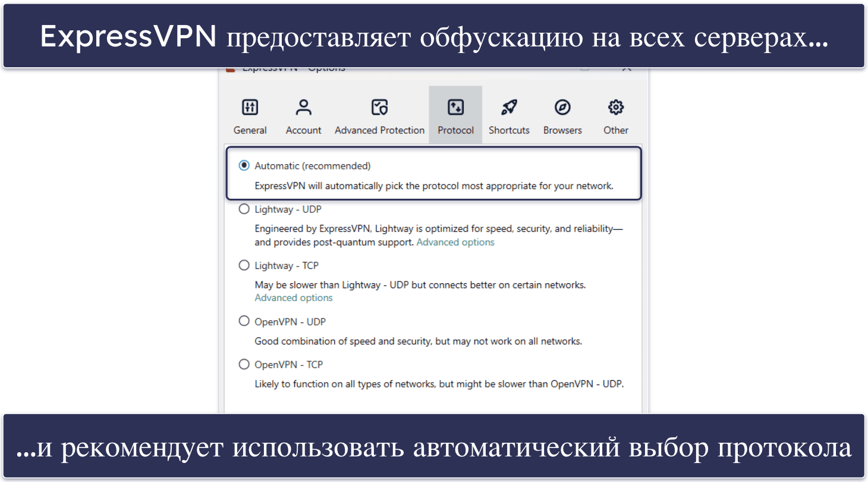Click the 'Engineered by ExpressVPN, Lightway is optimized' description text
Viewport: 868px width, 482px height.
[439, 235]
